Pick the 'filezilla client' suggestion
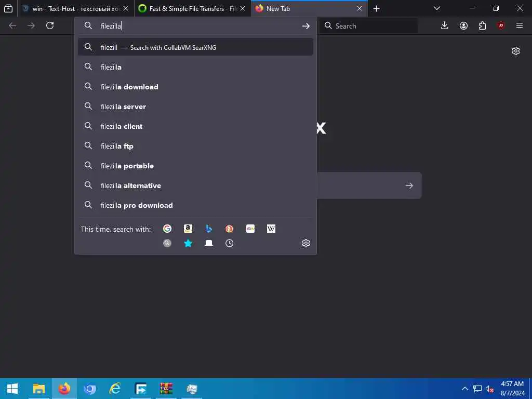Viewport: 532px width, 399px height. pyautogui.click(x=195, y=126)
